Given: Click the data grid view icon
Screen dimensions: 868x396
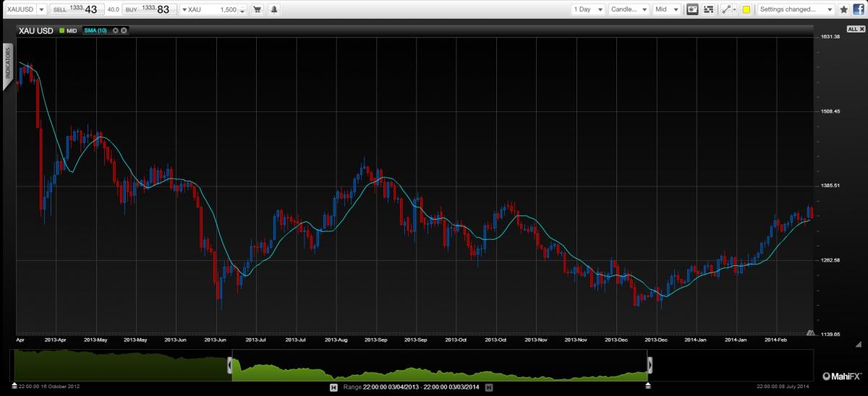Looking at the screenshot, I should coord(708,9).
